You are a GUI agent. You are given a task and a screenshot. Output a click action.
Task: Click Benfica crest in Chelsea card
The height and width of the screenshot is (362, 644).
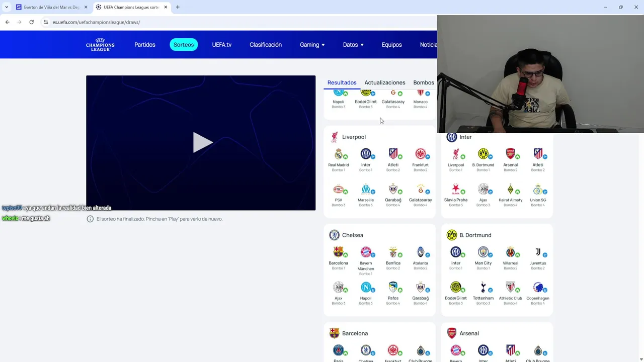click(393, 252)
